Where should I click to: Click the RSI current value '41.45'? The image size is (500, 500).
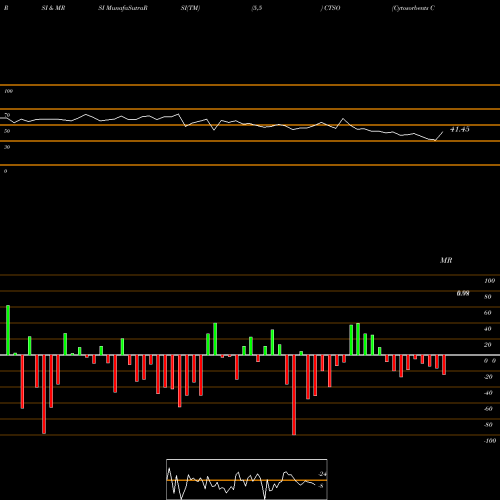tap(460, 129)
